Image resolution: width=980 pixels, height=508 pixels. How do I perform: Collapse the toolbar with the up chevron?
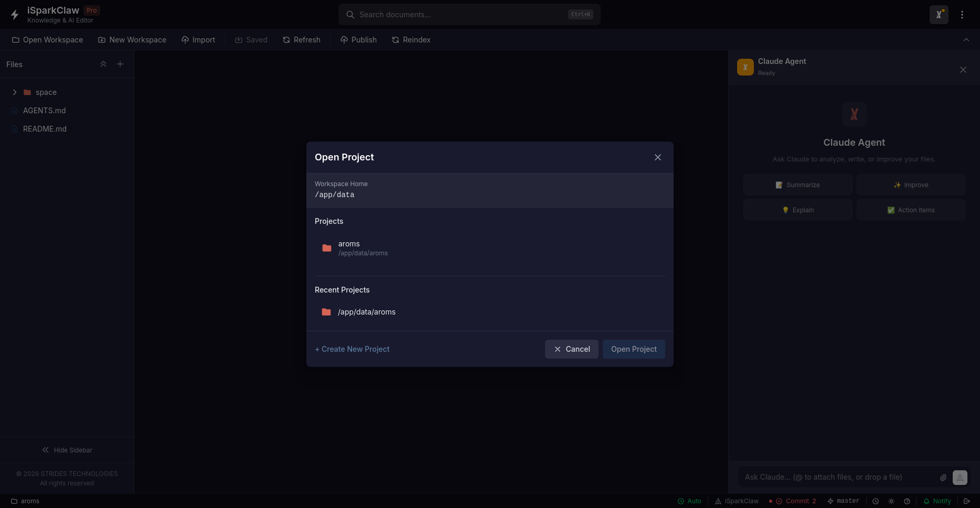pyautogui.click(x=966, y=40)
